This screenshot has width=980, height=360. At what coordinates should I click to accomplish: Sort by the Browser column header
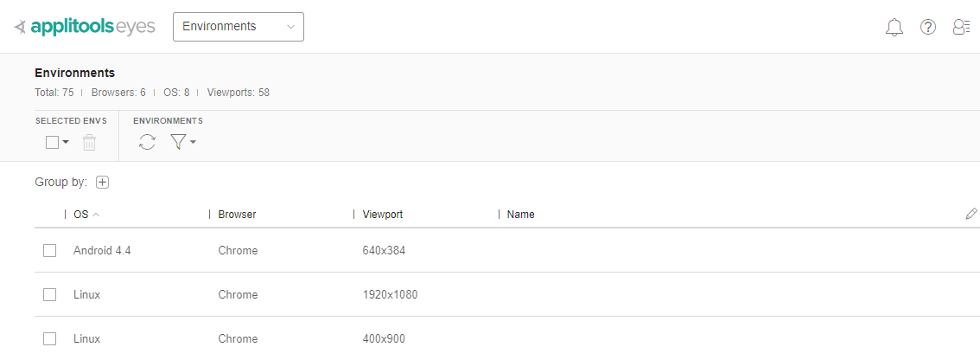click(x=237, y=215)
